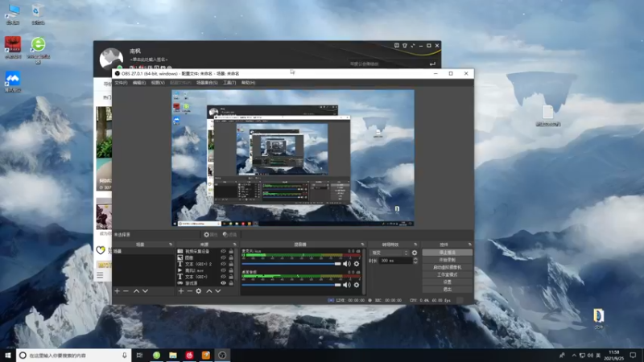
Task: Hide the 图像 source with eye icon
Action: click(x=224, y=257)
